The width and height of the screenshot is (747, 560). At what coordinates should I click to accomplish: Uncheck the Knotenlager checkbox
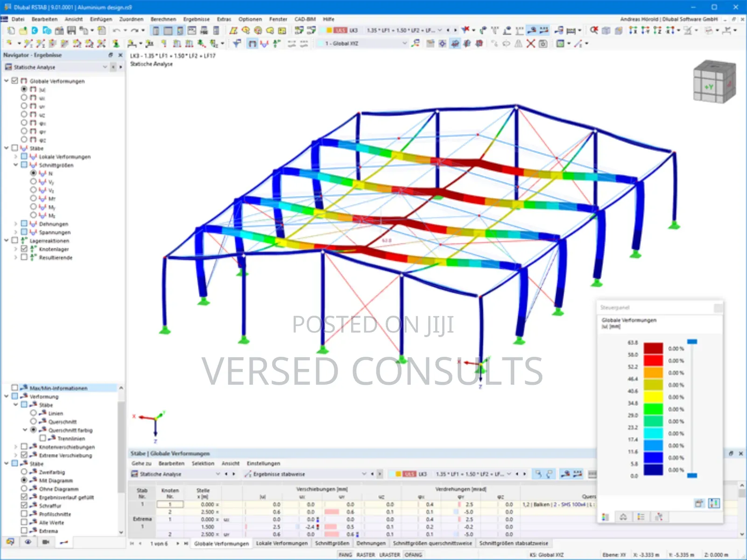(x=24, y=249)
